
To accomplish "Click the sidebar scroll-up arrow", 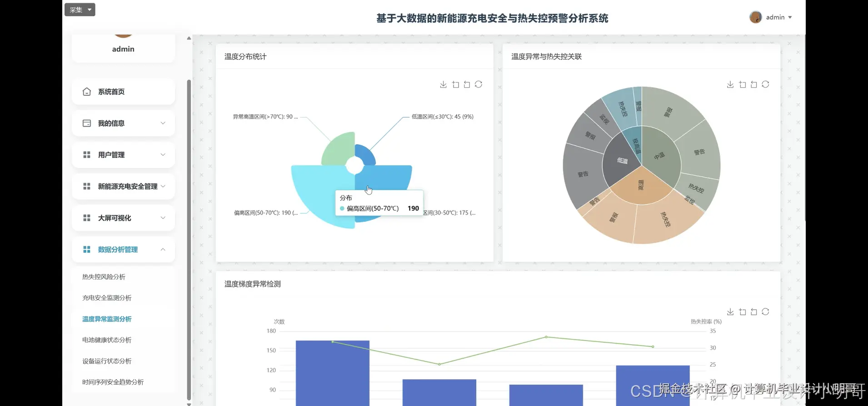I will [189, 38].
